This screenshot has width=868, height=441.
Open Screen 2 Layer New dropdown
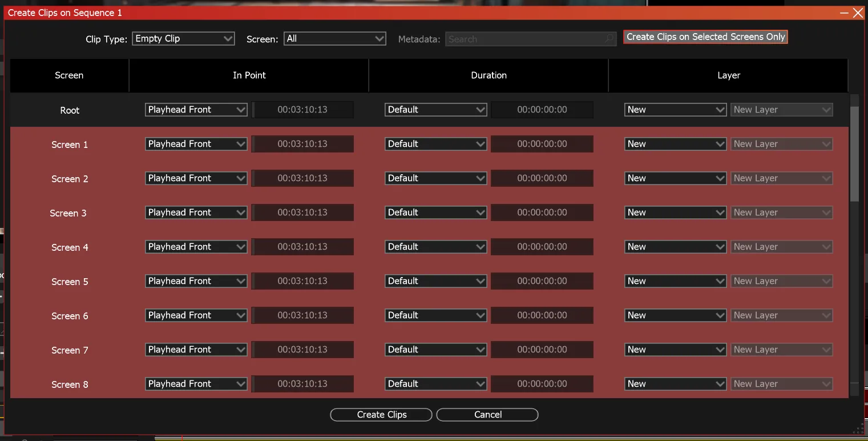(675, 178)
